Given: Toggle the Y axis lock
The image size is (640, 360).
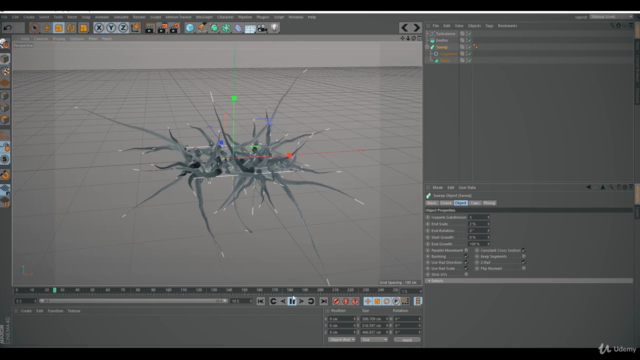Looking at the screenshot, I should [111, 28].
